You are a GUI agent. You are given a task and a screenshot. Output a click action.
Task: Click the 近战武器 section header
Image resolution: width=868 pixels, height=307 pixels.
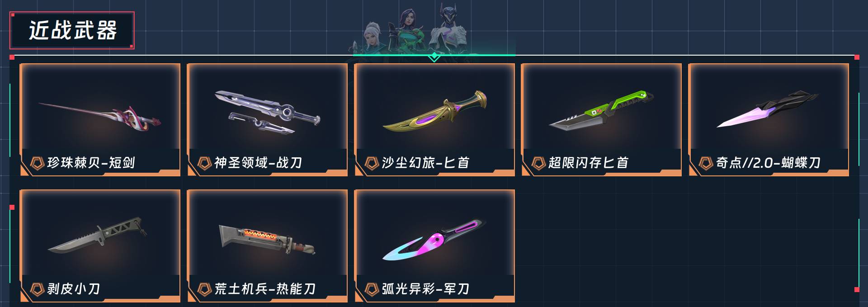click(x=72, y=30)
